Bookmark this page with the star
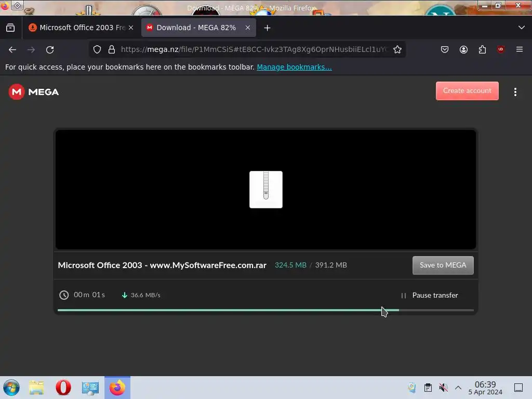The image size is (532, 399). pos(397,49)
